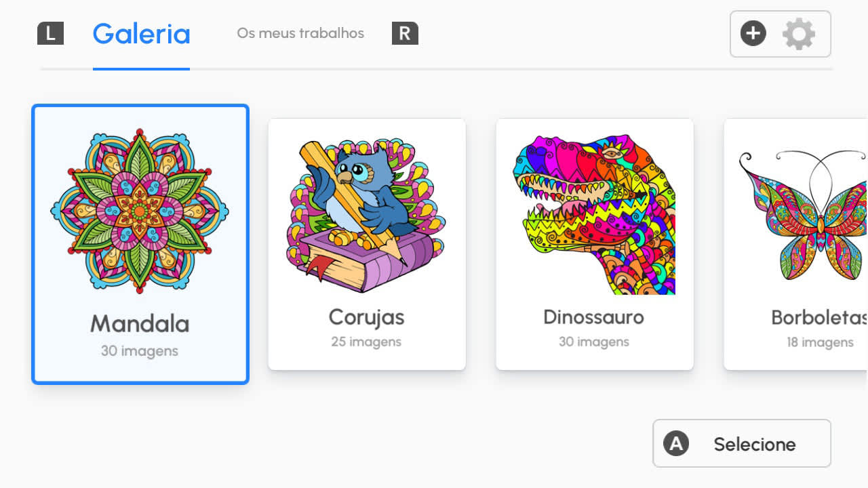Open settings with the gear icon

[799, 34]
